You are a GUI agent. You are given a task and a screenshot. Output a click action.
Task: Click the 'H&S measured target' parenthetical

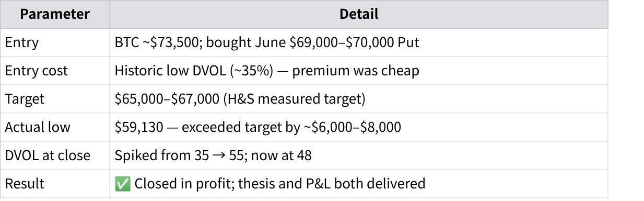click(x=294, y=99)
